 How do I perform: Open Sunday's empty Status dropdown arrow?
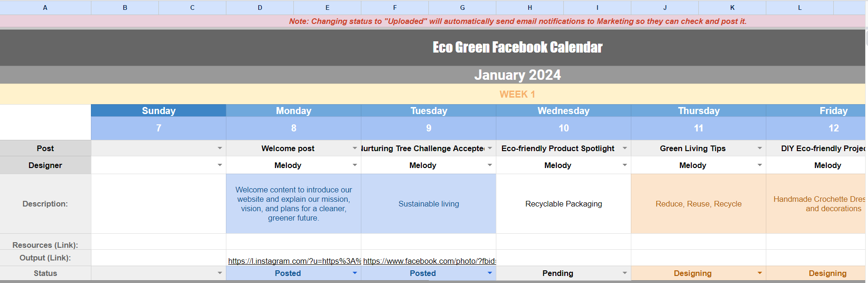pyautogui.click(x=220, y=273)
